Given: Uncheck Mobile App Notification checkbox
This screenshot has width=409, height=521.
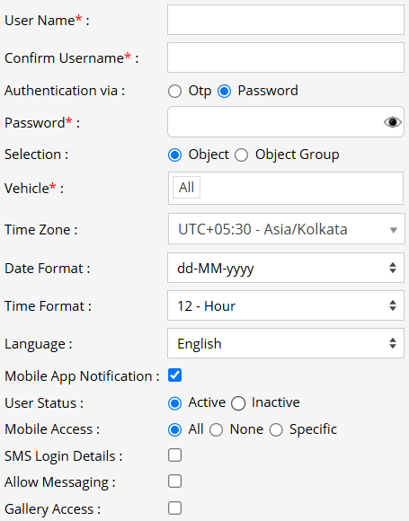Looking at the screenshot, I should click(x=175, y=375).
